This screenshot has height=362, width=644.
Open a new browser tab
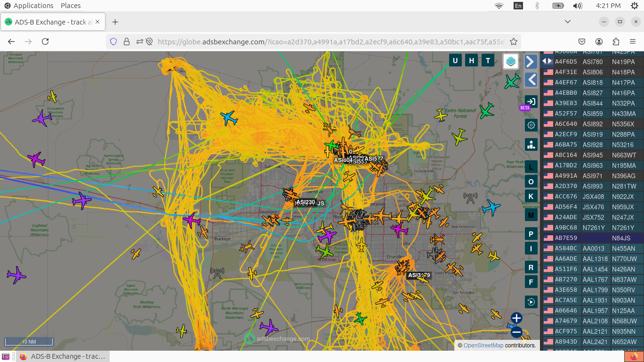coord(115,22)
